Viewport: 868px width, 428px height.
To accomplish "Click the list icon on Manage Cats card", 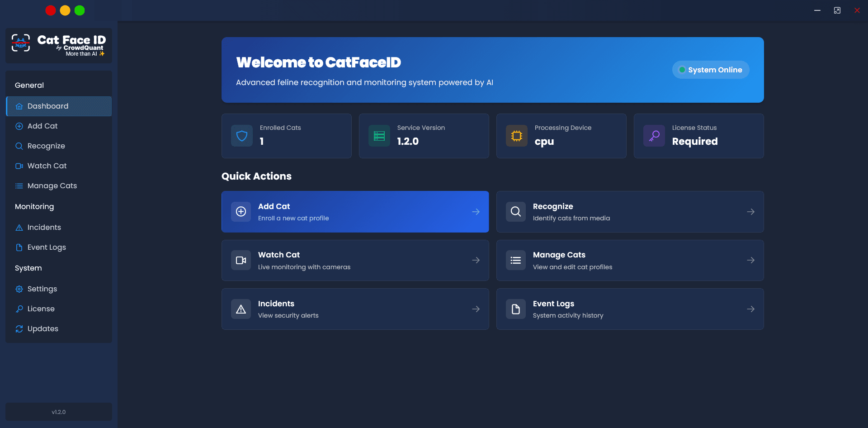I will click(x=516, y=260).
